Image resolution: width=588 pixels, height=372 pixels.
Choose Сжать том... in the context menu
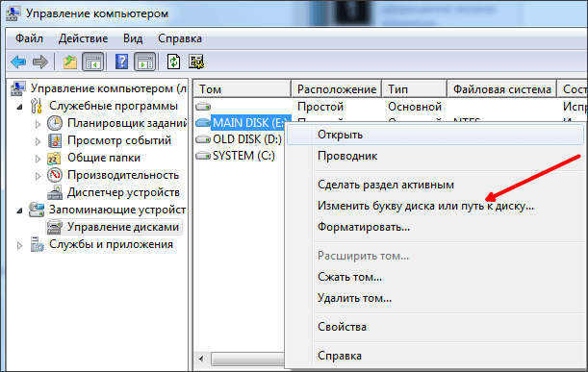pos(435,277)
